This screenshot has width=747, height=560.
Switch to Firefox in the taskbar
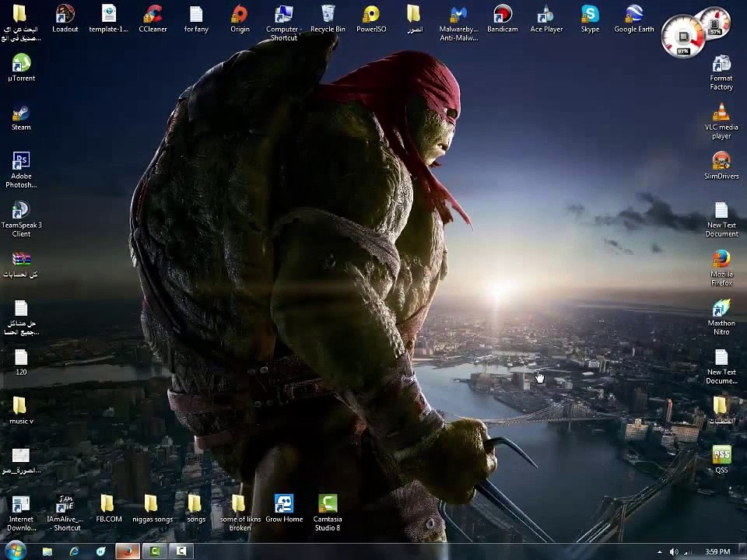127,551
